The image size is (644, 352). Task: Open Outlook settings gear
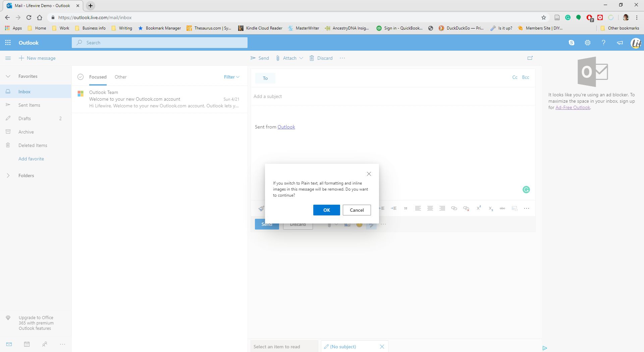click(x=587, y=43)
